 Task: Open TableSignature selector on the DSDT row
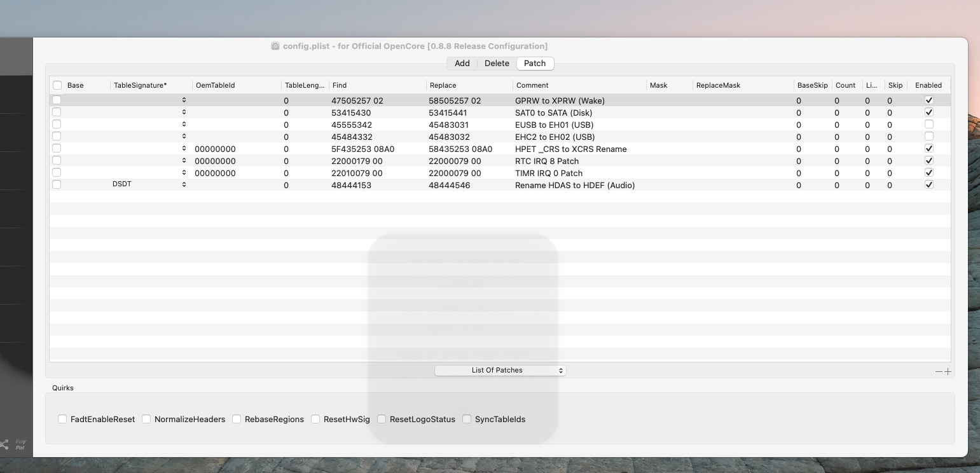point(183,184)
